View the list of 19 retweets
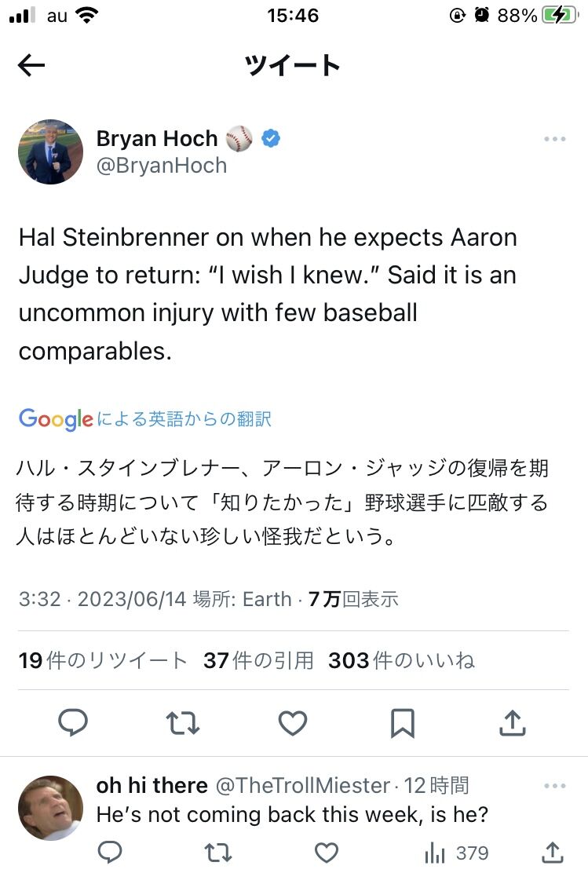This screenshot has width=588, height=873. (103, 660)
